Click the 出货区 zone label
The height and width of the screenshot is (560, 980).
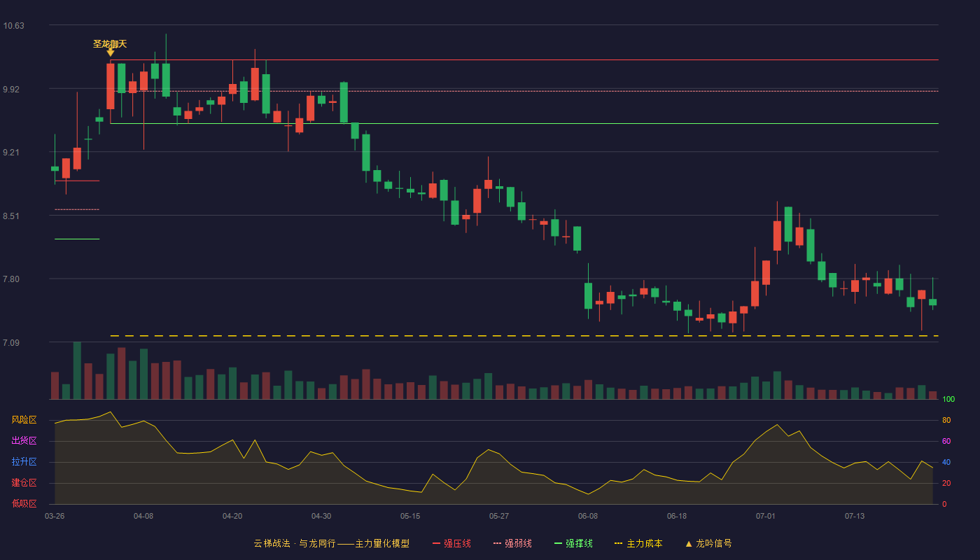[24, 441]
